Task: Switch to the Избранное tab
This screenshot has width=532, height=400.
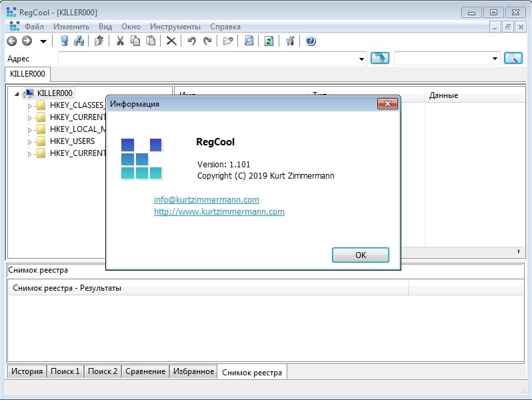Action: (x=193, y=371)
